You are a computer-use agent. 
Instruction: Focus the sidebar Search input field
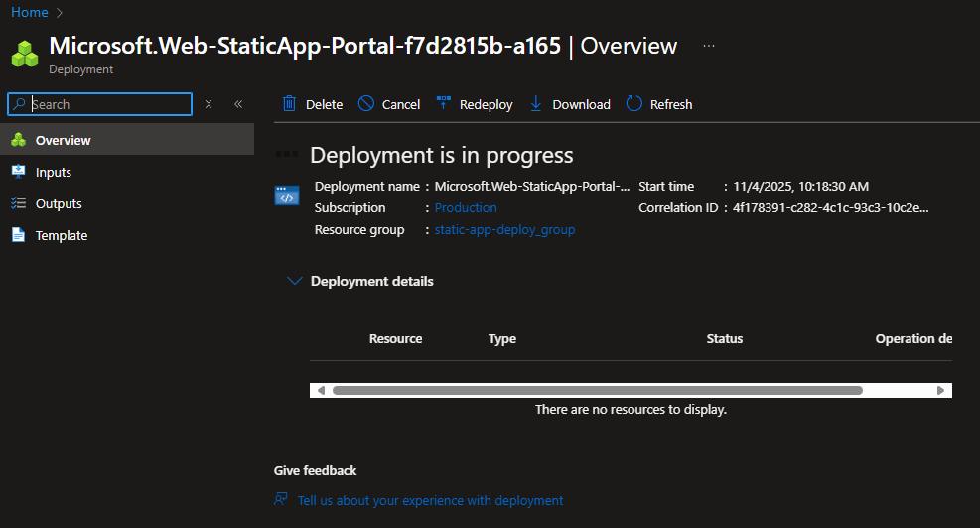pos(100,104)
